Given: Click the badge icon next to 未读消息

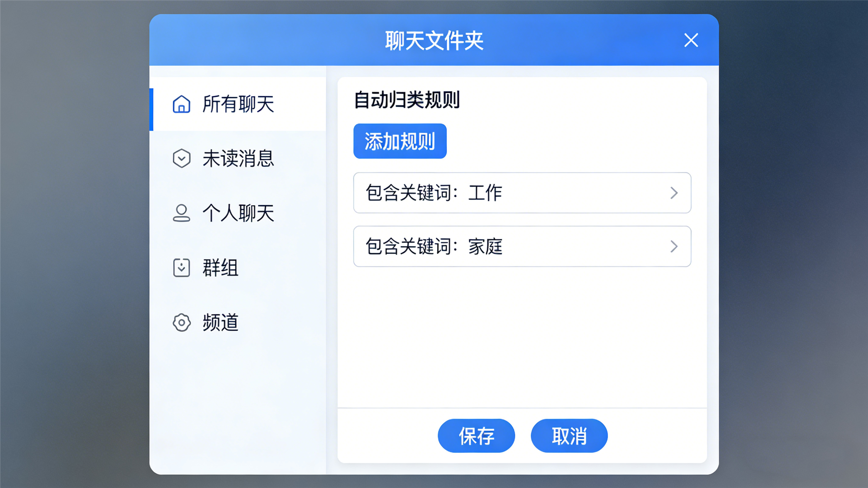Looking at the screenshot, I should (181, 159).
